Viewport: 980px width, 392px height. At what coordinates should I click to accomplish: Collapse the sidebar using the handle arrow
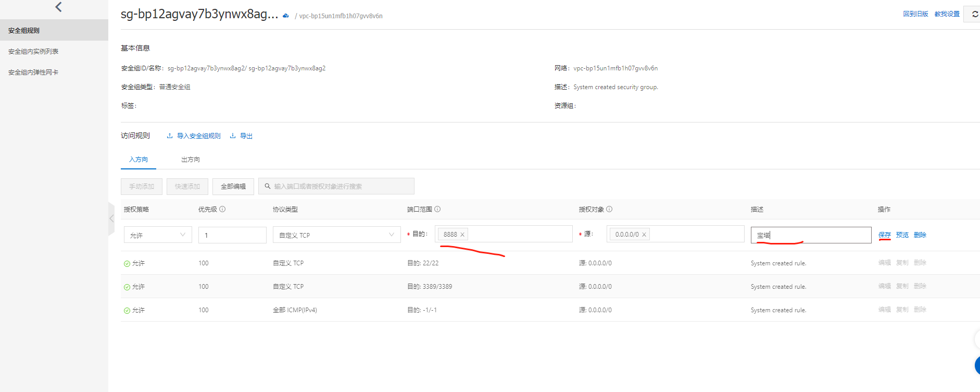pos(111,218)
